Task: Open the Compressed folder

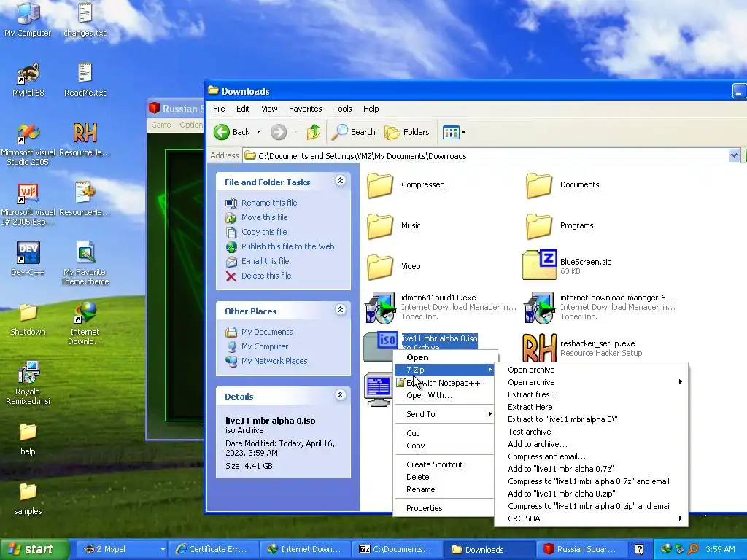Action: coord(406,184)
